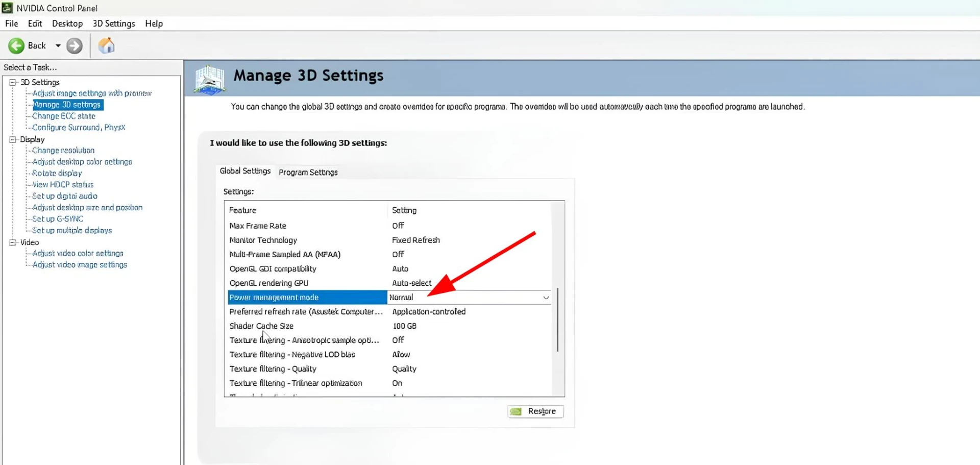Select Manage 3D settings task
The image size is (980, 465).
coord(67,105)
